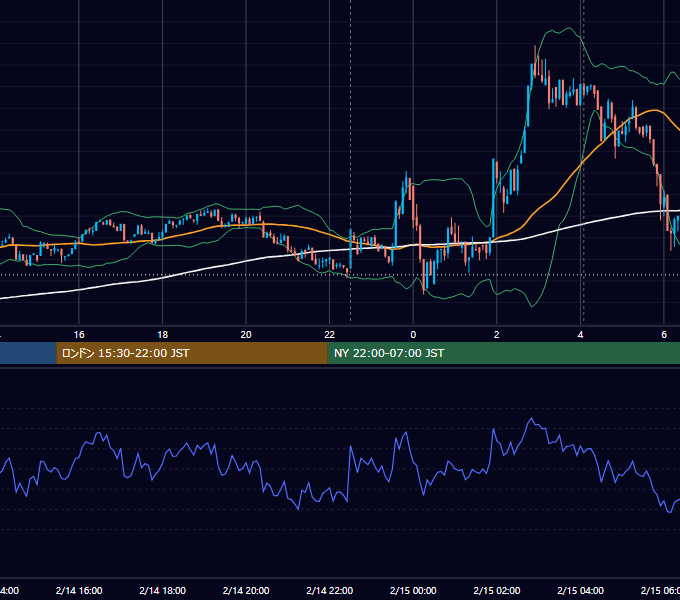Click the 2/15 02:00 date label

point(497,590)
